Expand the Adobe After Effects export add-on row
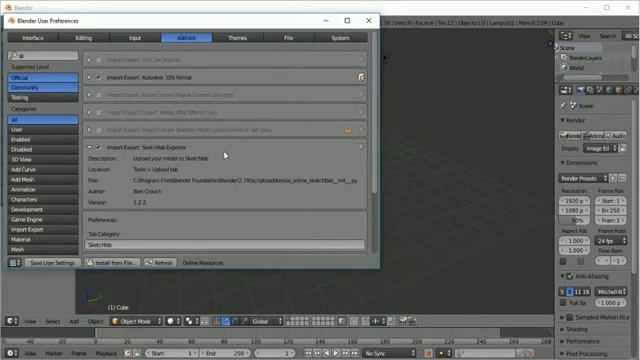 coord(89,112)
